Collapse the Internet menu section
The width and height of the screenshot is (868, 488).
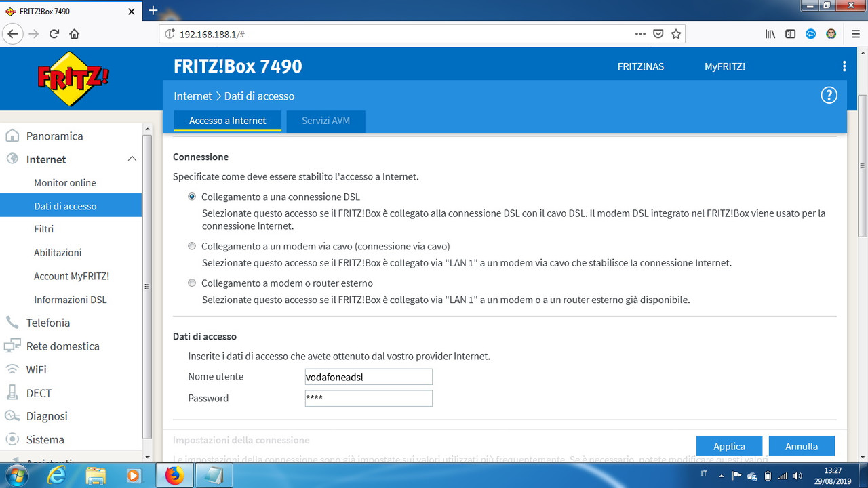[x=132, y=159]
